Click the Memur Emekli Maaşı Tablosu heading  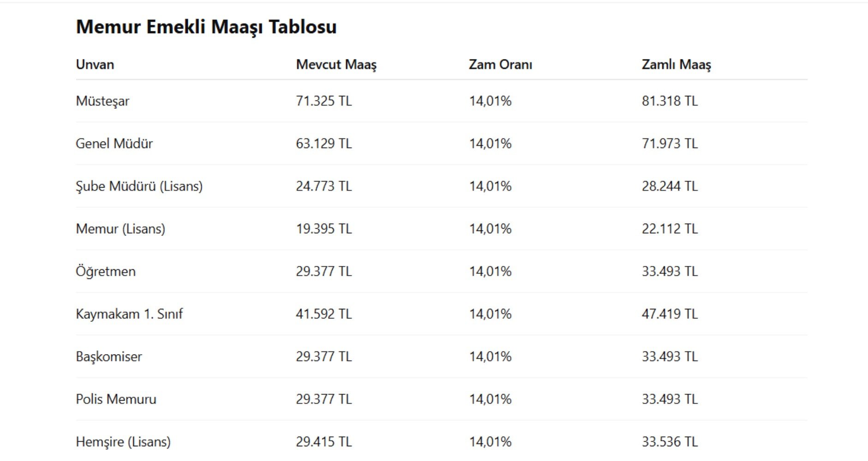[x=206, y=27]
